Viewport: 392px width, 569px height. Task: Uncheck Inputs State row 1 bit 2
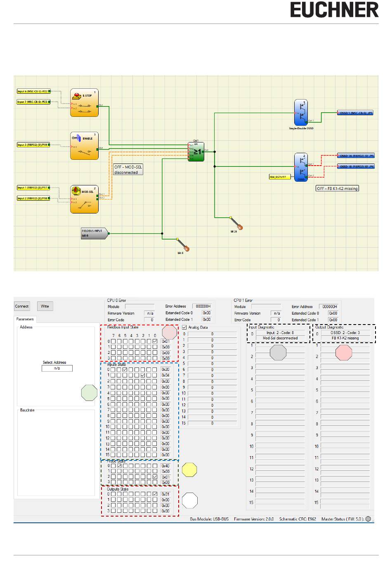(143, 375)
